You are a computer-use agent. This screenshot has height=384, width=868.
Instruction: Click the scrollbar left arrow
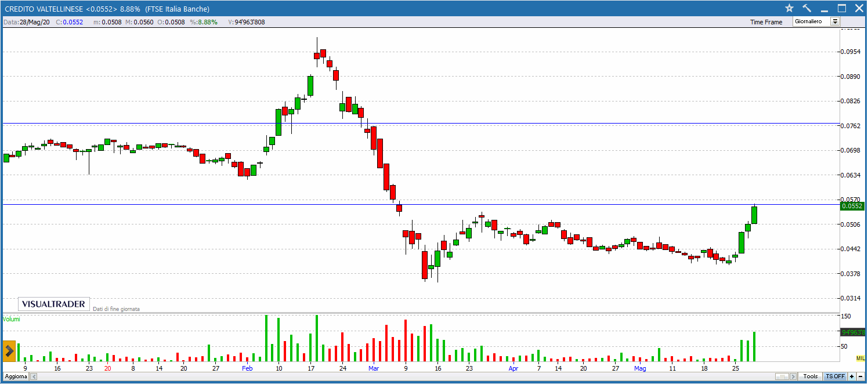tap(33, 376)
